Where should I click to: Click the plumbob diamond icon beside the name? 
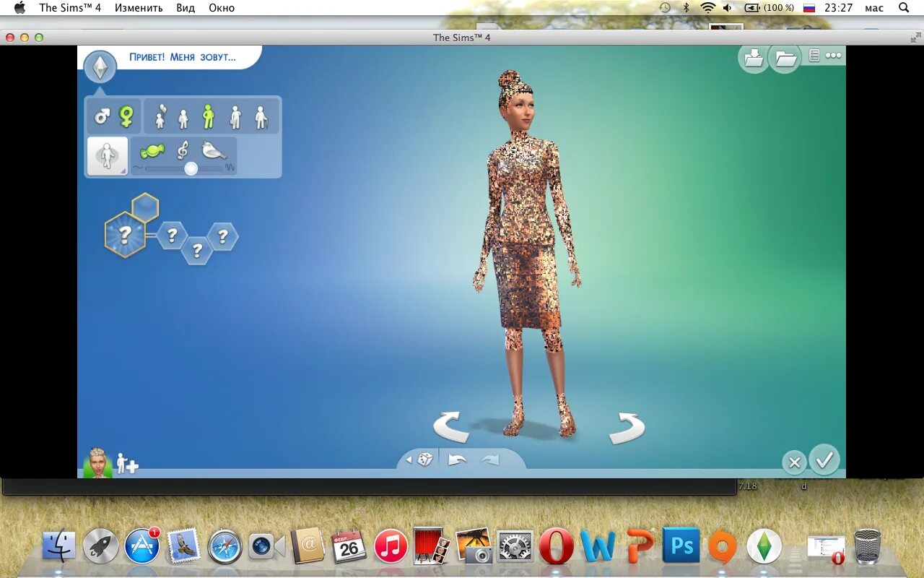[x=100, y=67]
